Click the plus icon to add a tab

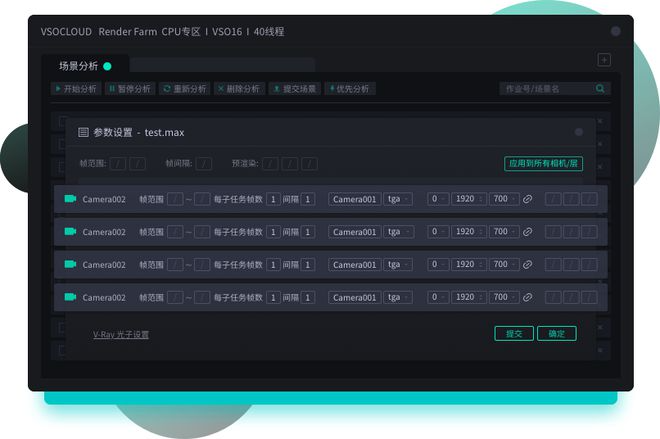coord(604,60)
